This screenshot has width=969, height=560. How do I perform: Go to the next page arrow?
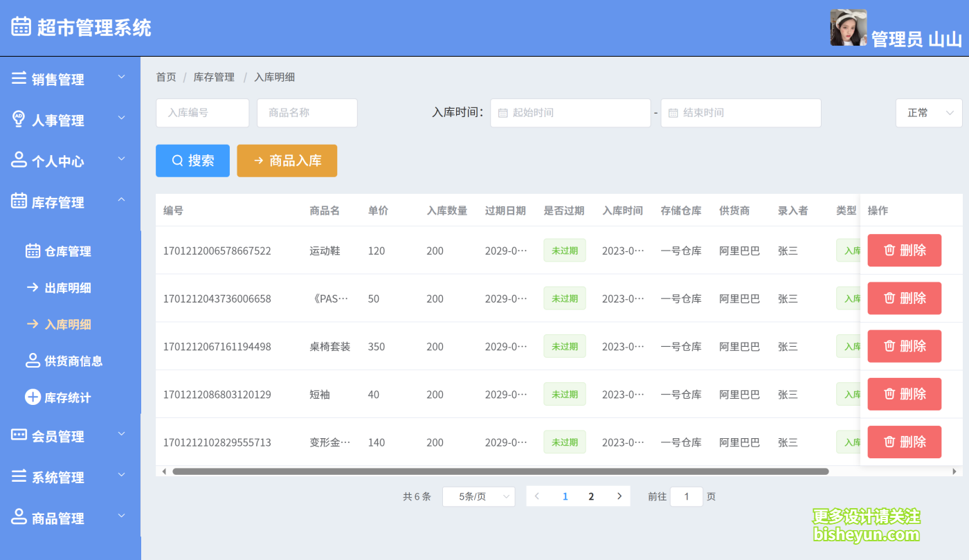coord(619,496)
